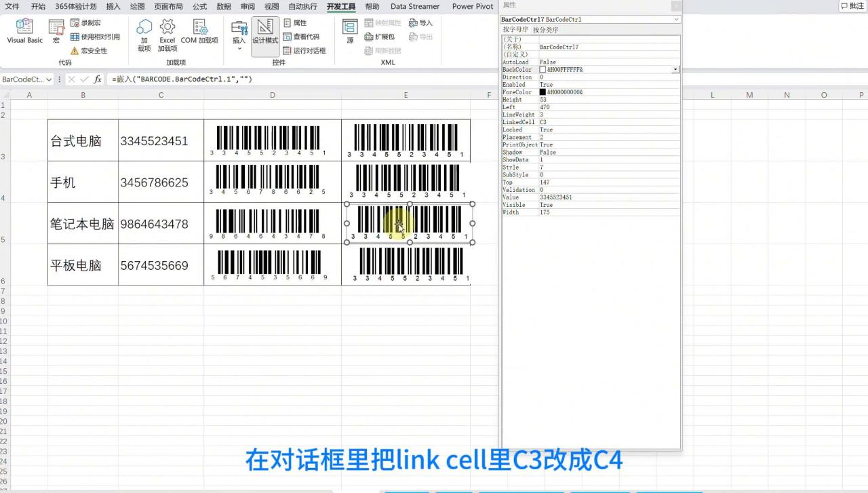
Task: Open BackColor dropdown arrow
Action: click(x=676, y=70)
